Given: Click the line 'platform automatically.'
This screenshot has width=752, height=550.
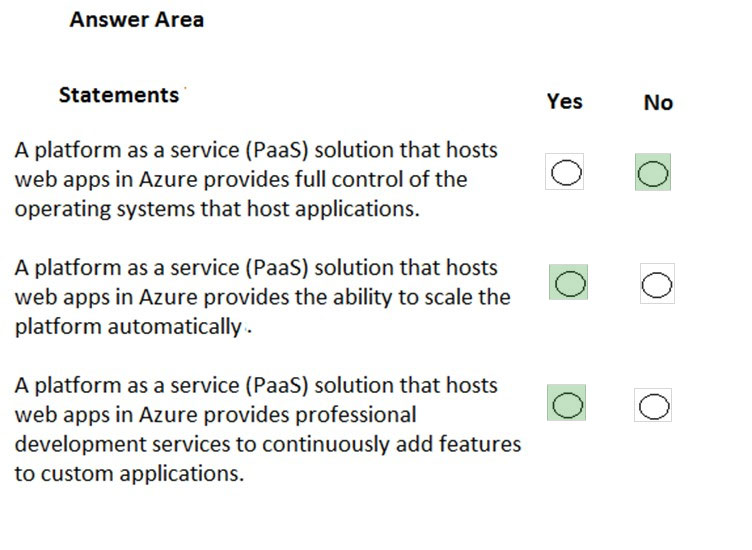Looking at the screenshot, I should [x=131, y=327].
